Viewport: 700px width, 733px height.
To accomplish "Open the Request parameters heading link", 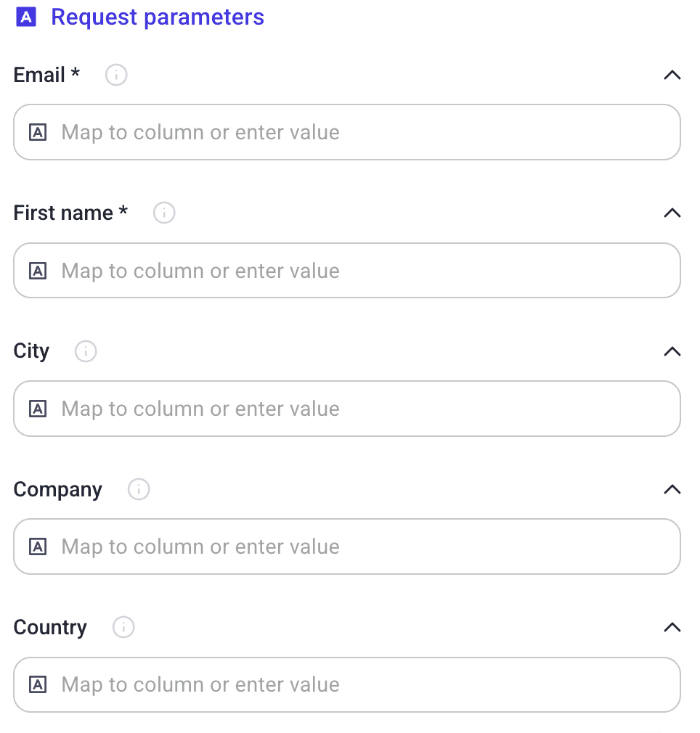I will (x=157, y=17).
